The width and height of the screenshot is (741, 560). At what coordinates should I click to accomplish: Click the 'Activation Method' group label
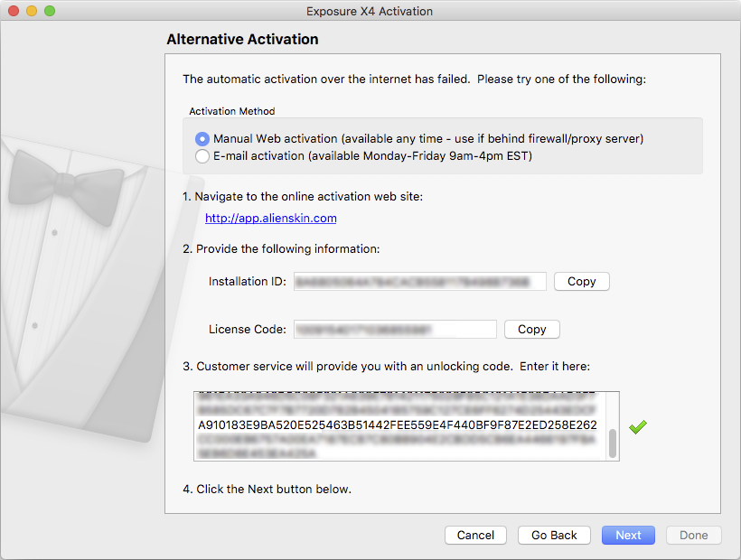coord(232,111)
